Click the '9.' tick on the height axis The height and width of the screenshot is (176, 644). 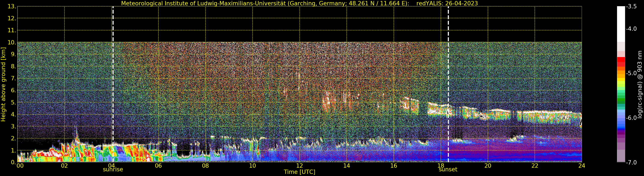pos(13,54)
